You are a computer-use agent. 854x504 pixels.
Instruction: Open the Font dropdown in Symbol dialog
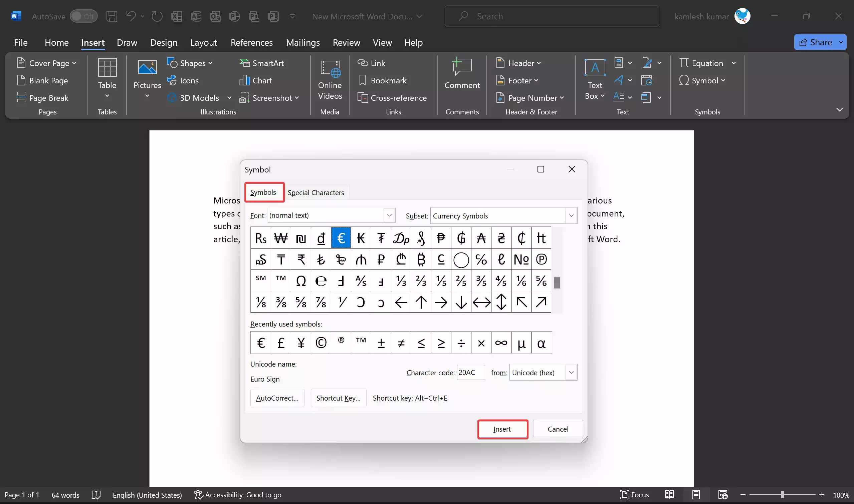[x=390, y=215]
